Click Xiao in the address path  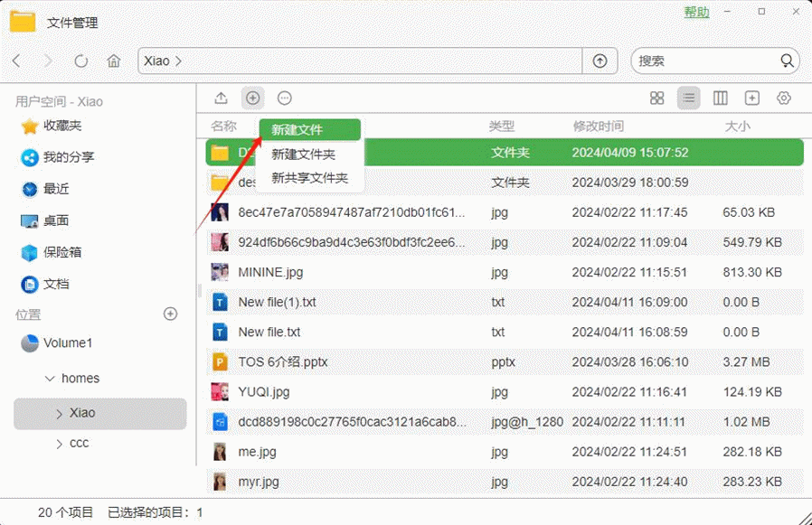click(157, 61)
